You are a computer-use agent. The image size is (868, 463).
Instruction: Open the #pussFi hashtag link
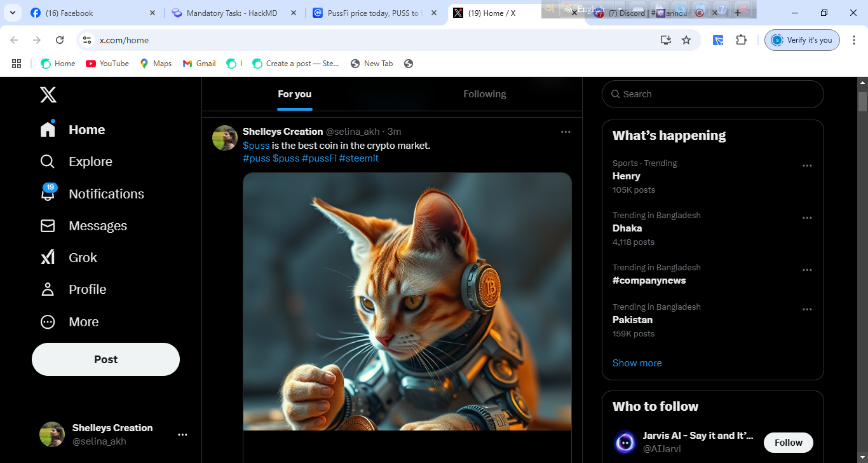(319, 158)
